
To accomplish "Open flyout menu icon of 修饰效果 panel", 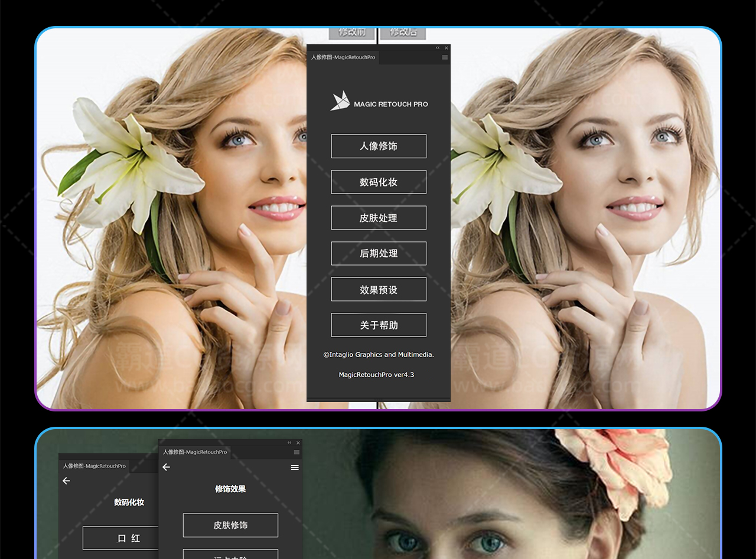I will click(296, 452).
